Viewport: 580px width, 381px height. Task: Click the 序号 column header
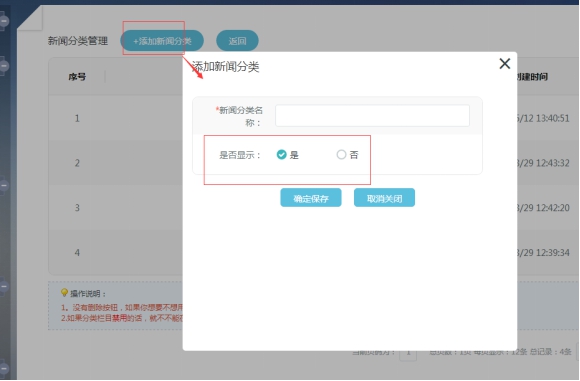tap(77, 77)
